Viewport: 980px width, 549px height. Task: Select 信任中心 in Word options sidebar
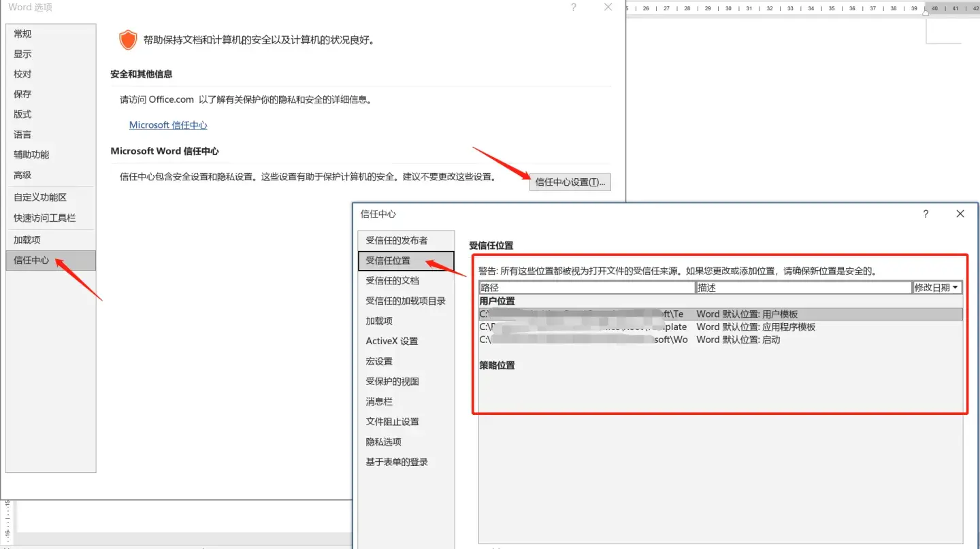point(50,260)
